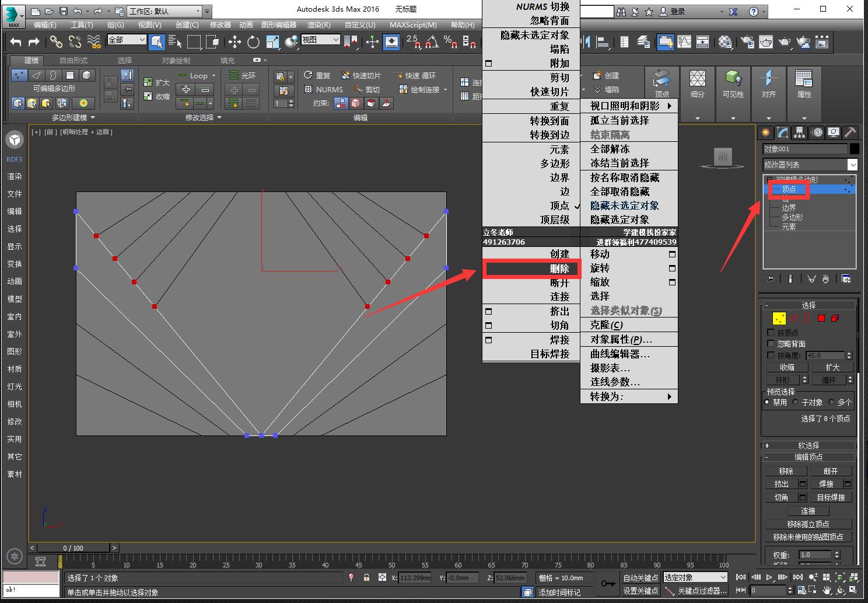Viewport: 868px width, 603px height.
Task: Toggle the selection lock padlock in status bar
Action: click(x=366, y=577)
